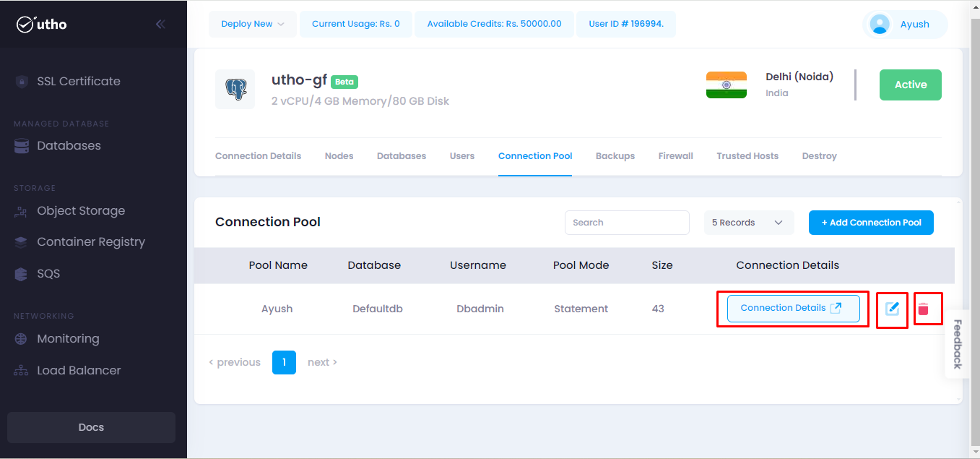Open Load Balancer in sidebar

[79, 371]
